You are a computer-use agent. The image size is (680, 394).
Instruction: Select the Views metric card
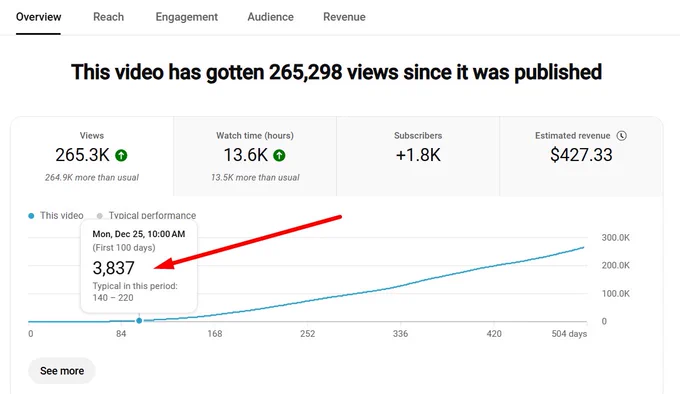coord(92,156)
